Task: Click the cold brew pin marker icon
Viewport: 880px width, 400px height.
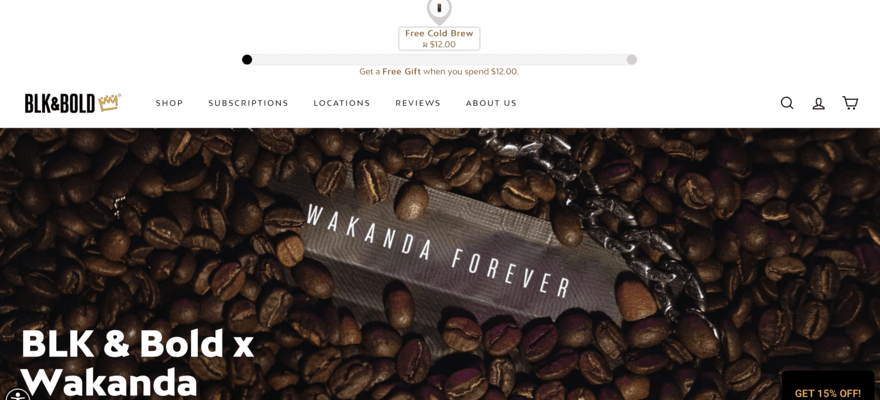Action: 439,10
